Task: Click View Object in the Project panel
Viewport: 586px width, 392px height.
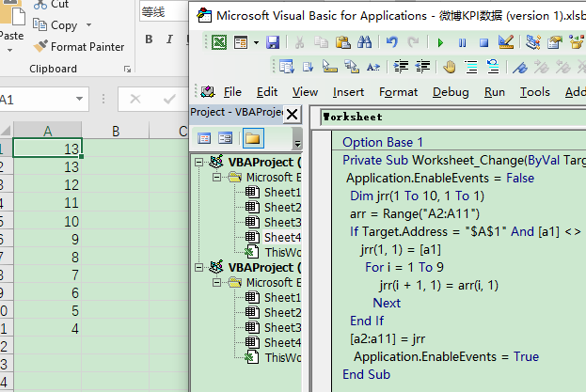Action: tap(226, 138)
